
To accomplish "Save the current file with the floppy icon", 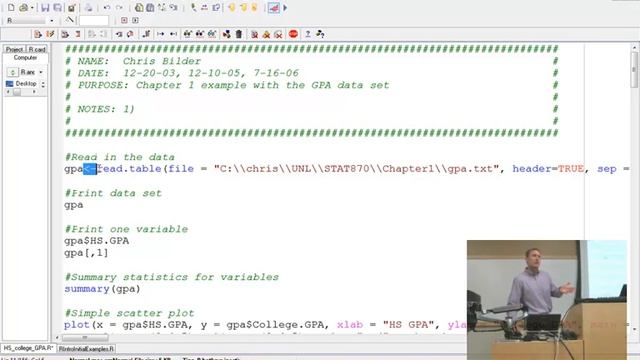I will click(x=45, y=7).
